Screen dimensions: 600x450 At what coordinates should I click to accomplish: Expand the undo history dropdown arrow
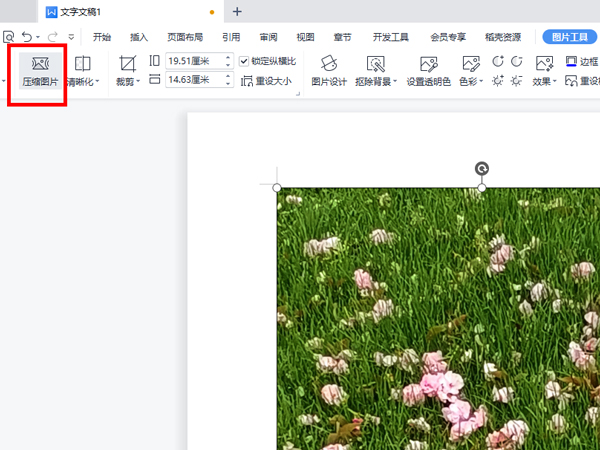pos(38,37)
